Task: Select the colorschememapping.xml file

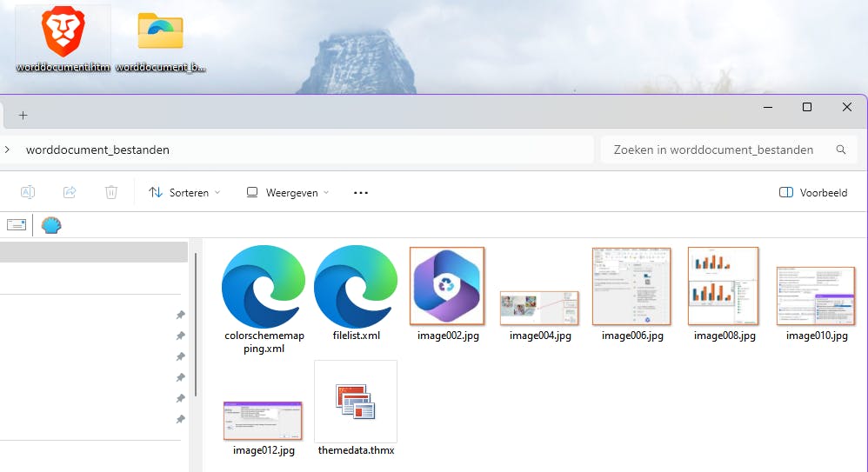Action: pos(264,299)
